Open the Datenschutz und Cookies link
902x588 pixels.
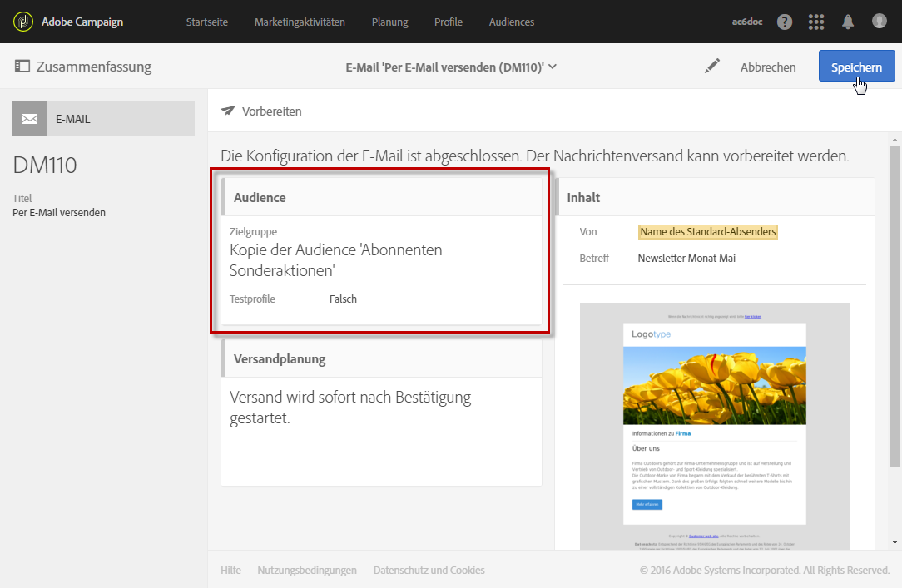tap(429, 571)
